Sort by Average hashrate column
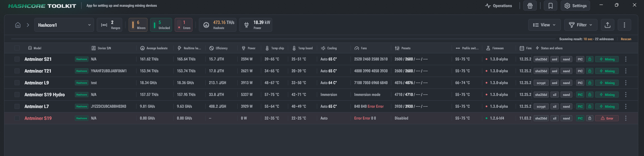The width and height of the screenshot is (644, 156). coord(154,48)
